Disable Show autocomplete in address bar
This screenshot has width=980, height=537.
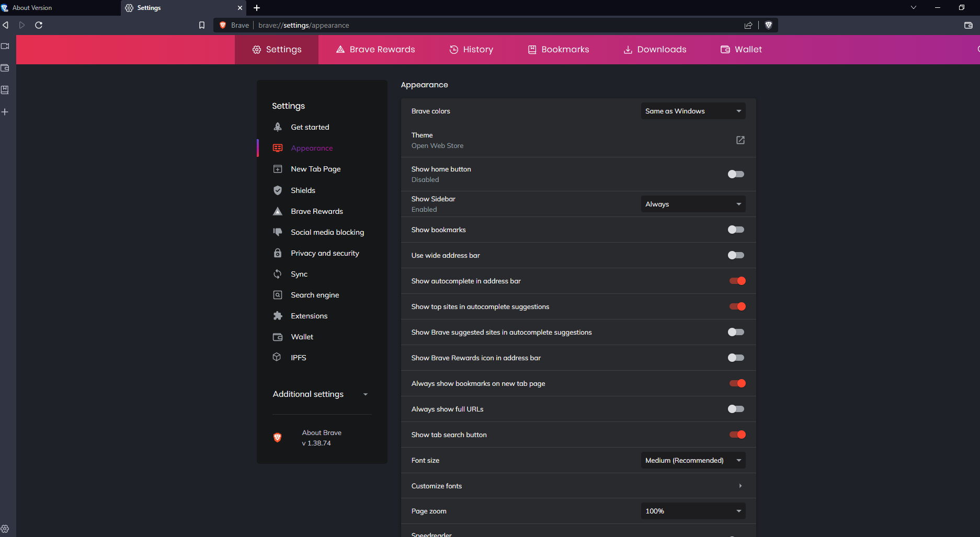tap(737, 281)
